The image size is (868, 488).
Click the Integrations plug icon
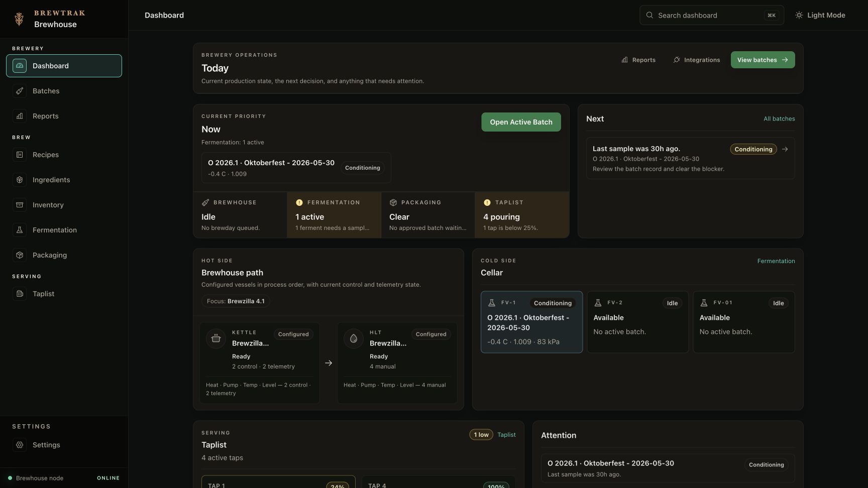coord(677,60)
